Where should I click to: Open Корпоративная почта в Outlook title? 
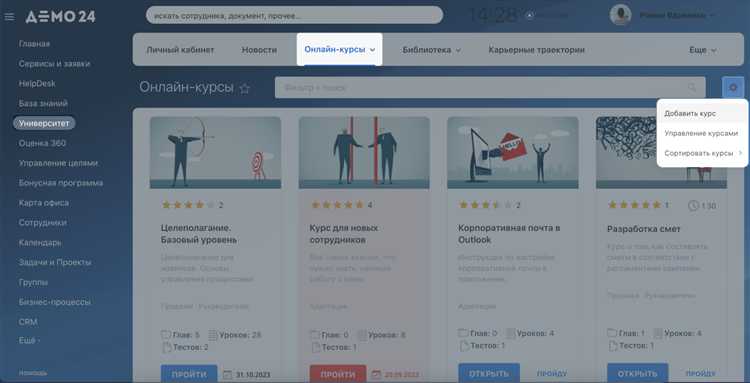[509, 234]
